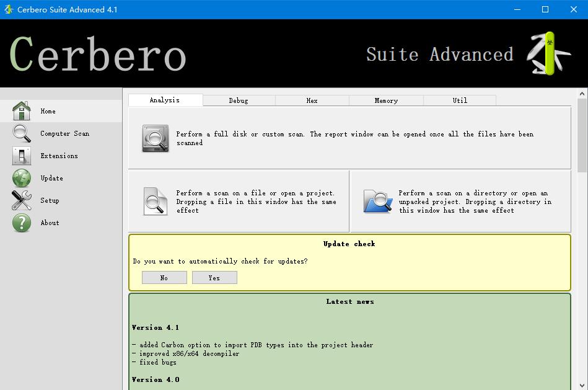The image size is (588, 390).
Task: Click the scrollbar up arrow
Action: pyautogui.click(x=582, y=94)
